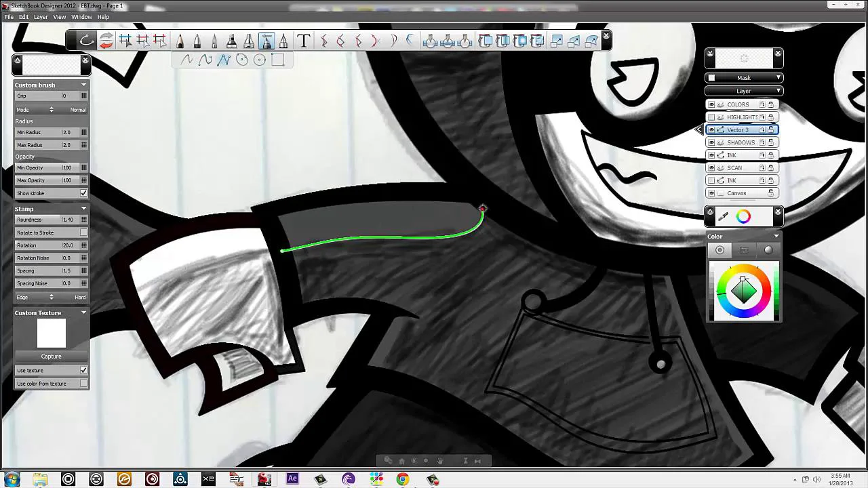Launch Google Chrome from the taskbar
868x488 pixels.
pos(403,479)
